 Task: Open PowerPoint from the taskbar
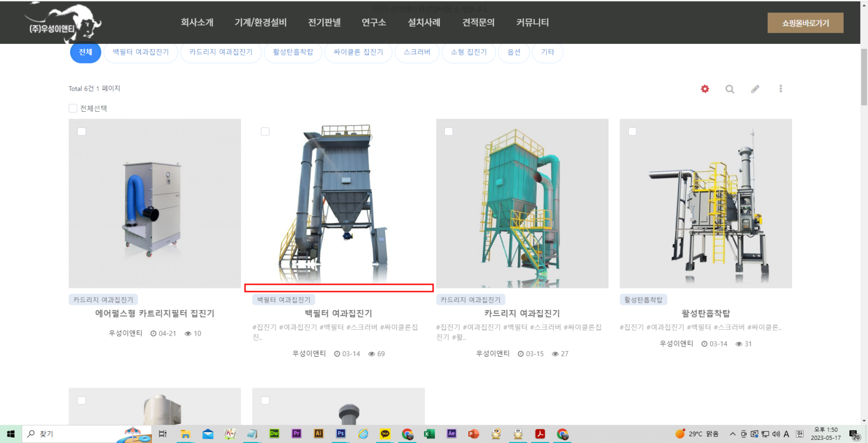click(x=474, y=434)
